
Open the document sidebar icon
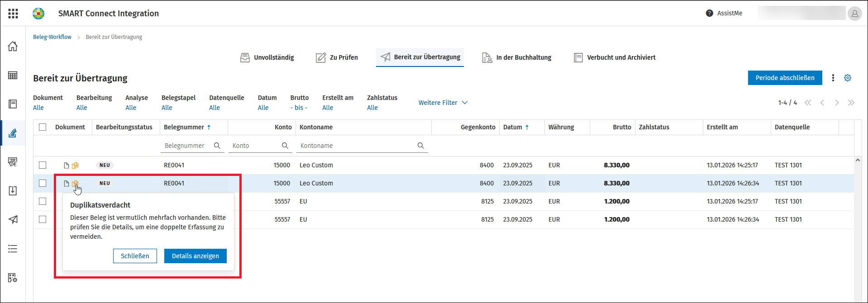tap(13, 104)
